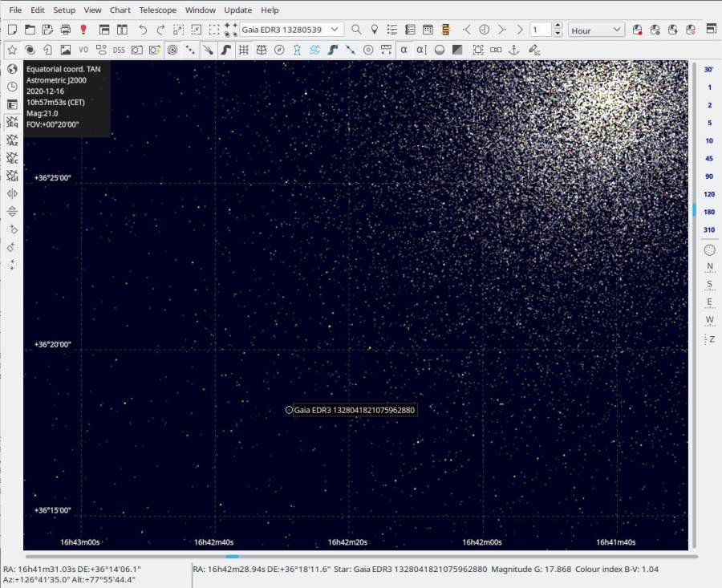Switch to alt-azimuth coordinates Az icon
The width and height of the screenshot is (722, 588).
click(12, 140)
